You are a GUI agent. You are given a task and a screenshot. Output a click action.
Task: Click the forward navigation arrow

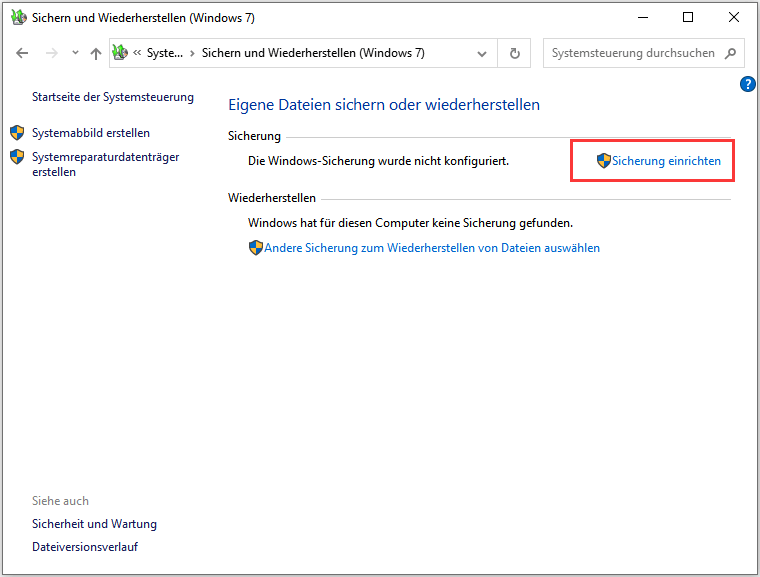[51, 53]
